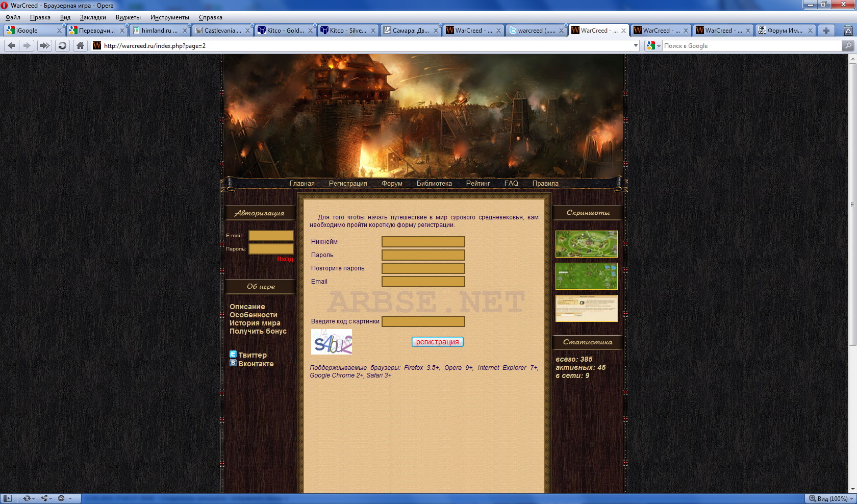Click the search magnifier button
Screen dimensions: 857x504
tap(848, 45)
